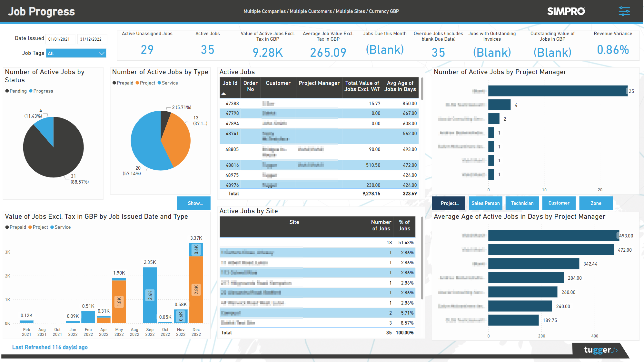Click the Date Issued end field 31/12/2022
This screenshot has width=644, height=362.
92,39
